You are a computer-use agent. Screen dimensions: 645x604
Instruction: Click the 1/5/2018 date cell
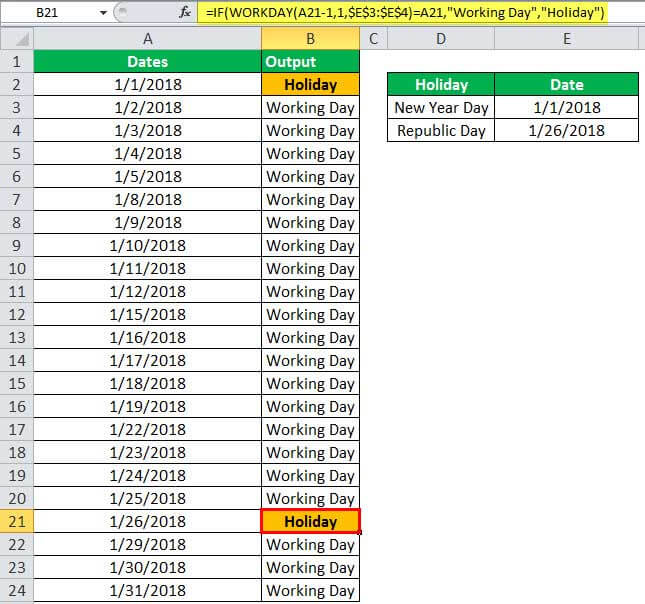pos(147,177)
